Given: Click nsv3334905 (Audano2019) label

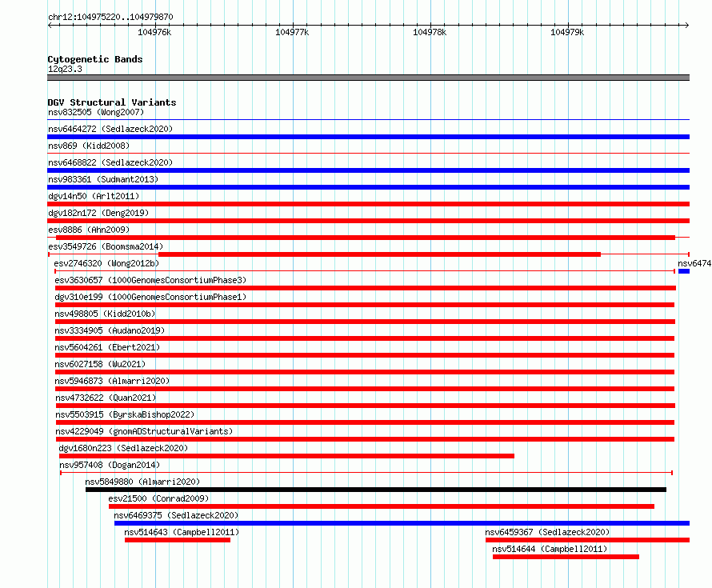Looking at the screenshot, I should [x=110, y=330].
